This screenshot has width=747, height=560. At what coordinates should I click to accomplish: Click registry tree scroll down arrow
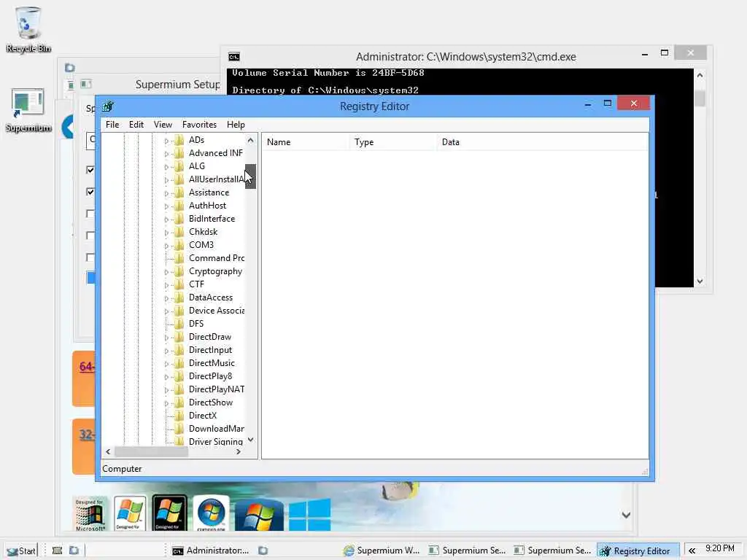(251, 440)
